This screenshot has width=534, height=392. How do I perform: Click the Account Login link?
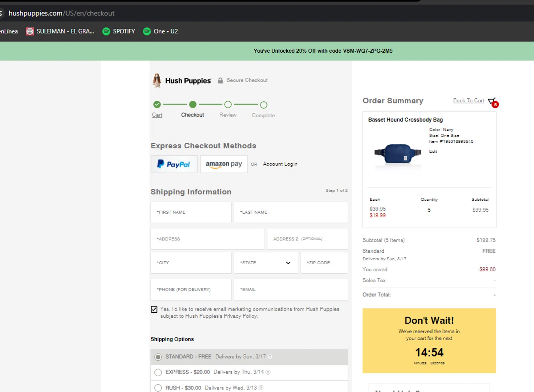pos(280,164)
